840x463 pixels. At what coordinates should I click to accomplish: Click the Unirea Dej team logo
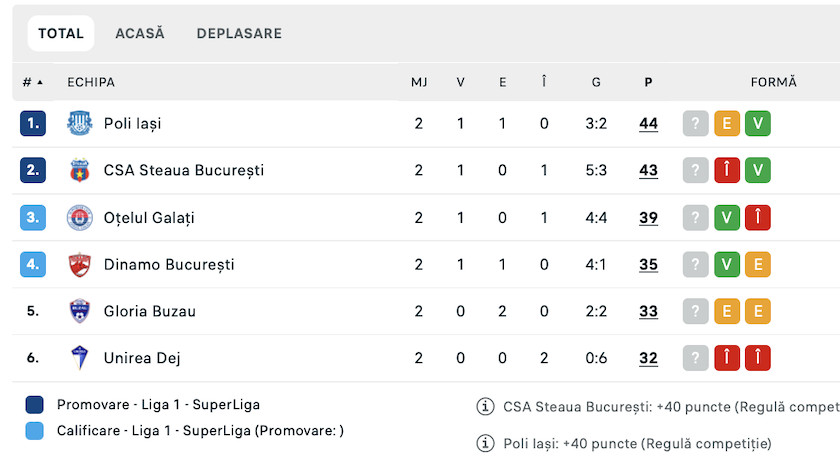(79, 358)
